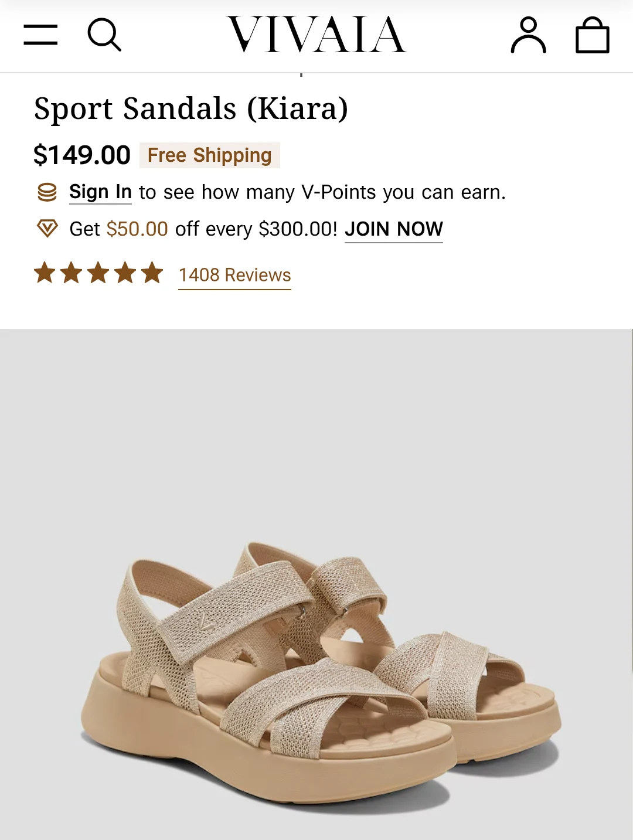Viewport: 633px width, 840px height.
Task: Click the Sign In link
Action: (100, 191)
